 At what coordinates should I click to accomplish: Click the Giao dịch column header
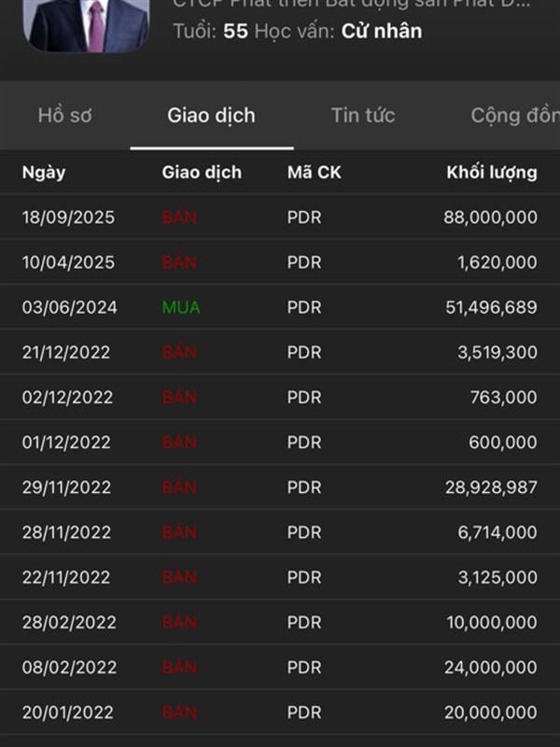[202, 173]
